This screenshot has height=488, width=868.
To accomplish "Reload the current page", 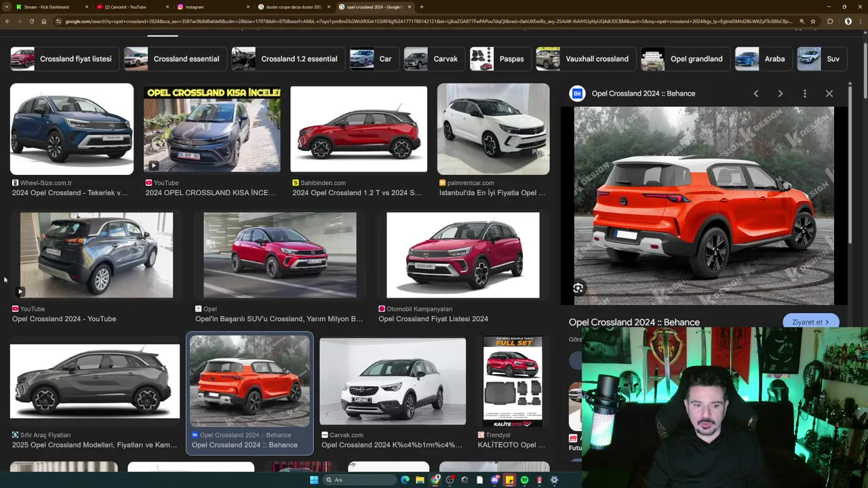I will (x=32, y=21).
